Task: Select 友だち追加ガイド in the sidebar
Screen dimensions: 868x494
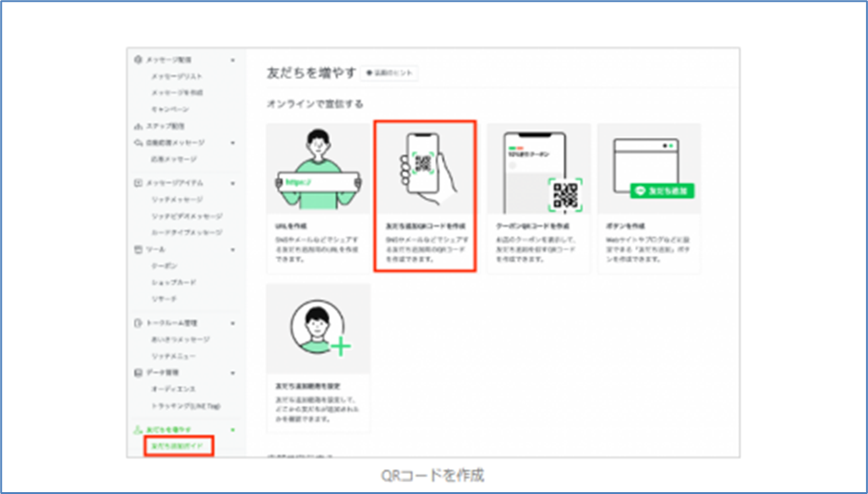Action: click(177, 446)
